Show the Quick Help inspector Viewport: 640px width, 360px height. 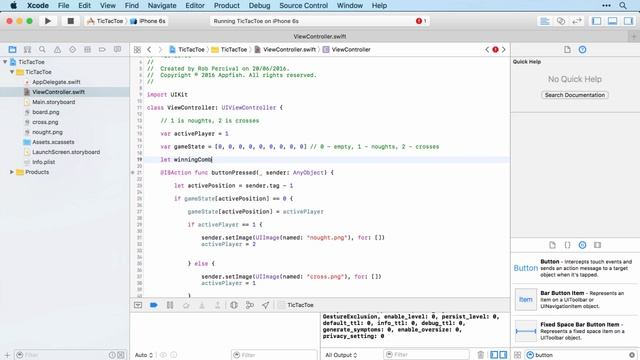582,49
